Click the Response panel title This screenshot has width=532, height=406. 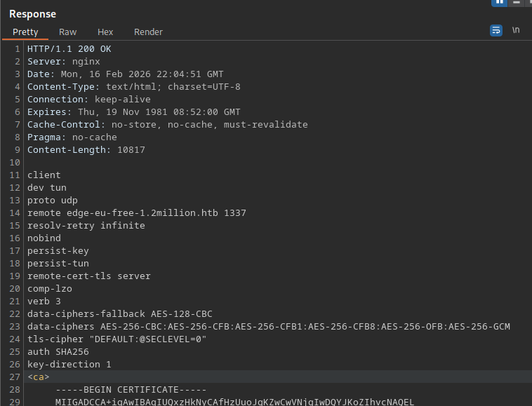32,14
